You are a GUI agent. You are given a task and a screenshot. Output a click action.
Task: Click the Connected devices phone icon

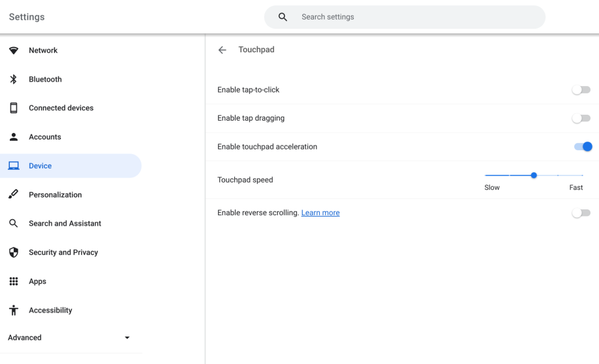coord(14,108)
